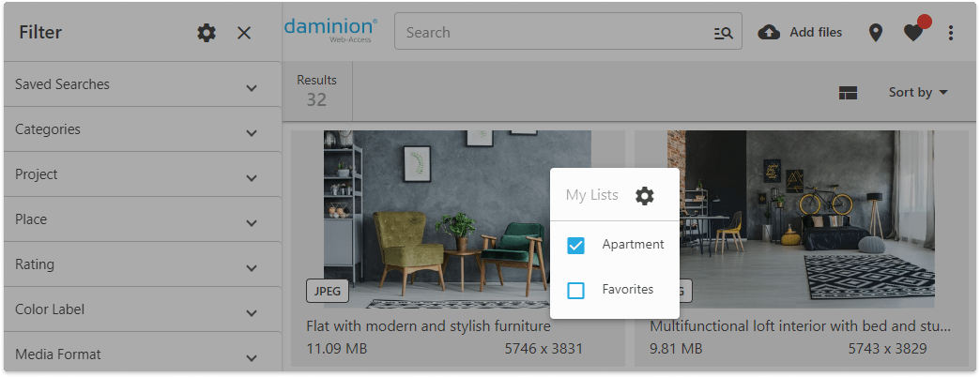
Task: Expand the Saved Searches filter section
Action: [x=252, y=88]
